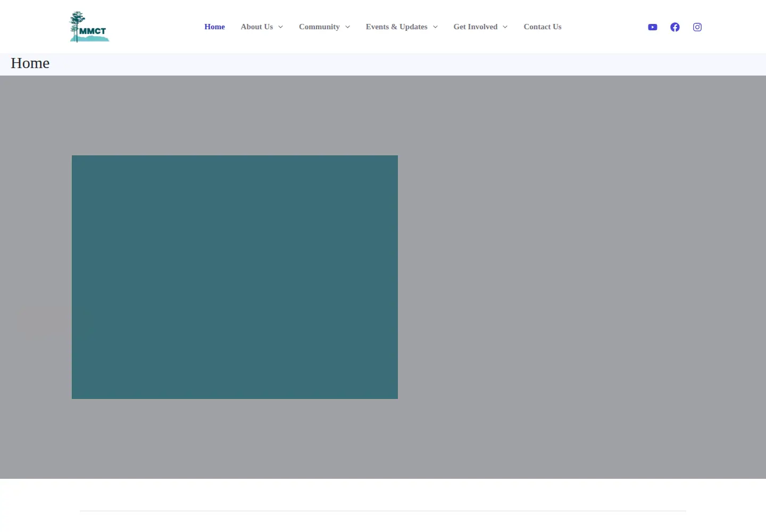Navigate to the Contact Us page

[x=543, y=27]
